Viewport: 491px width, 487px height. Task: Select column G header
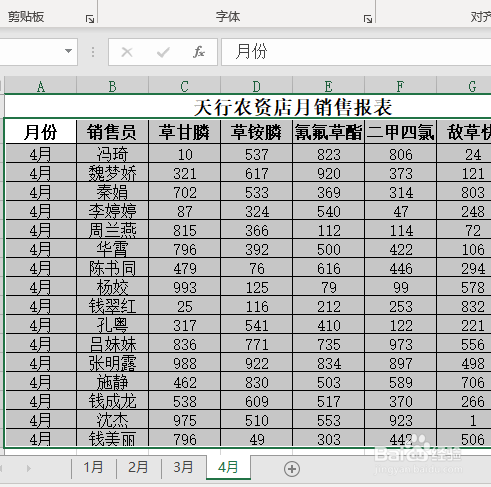[464, 87]
